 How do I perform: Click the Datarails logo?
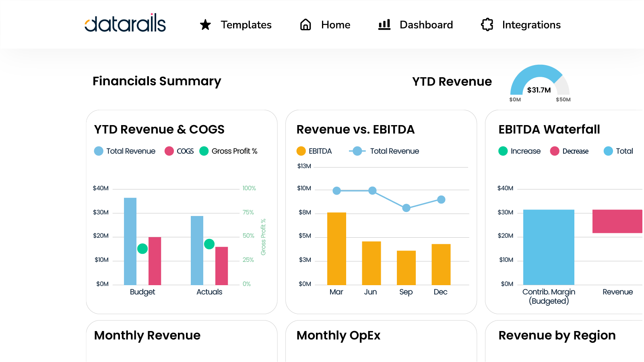click(125, 23)
